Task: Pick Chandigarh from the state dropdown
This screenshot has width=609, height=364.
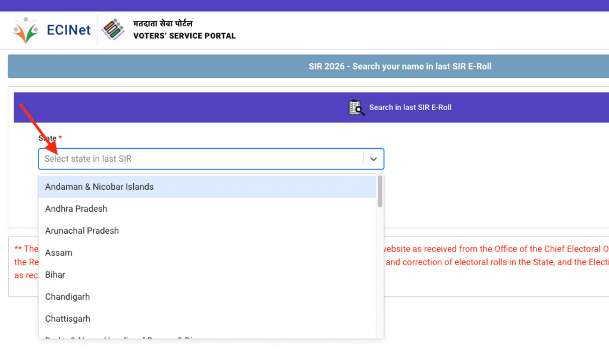Action: point(67,296)
